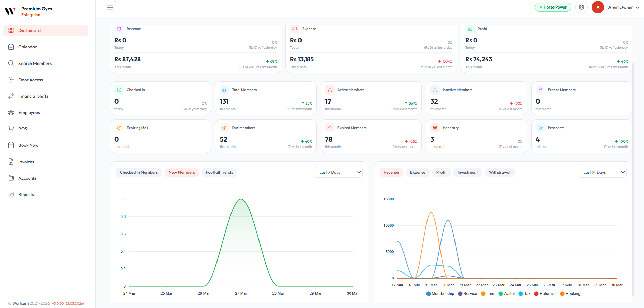
Task: Click the Book Now calendar icon
Action: click(11, 145)
